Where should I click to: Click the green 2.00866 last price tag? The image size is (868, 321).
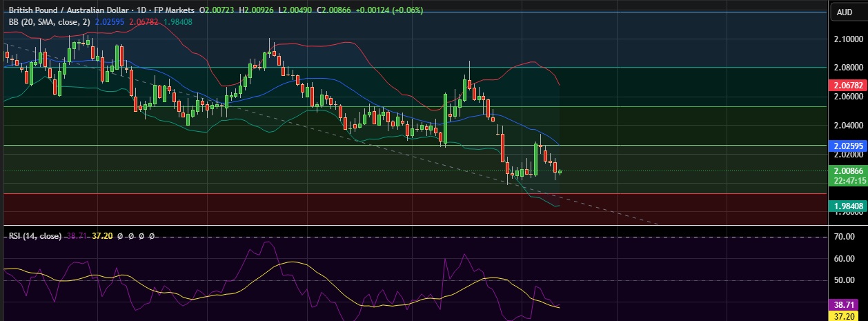(849, 170)
